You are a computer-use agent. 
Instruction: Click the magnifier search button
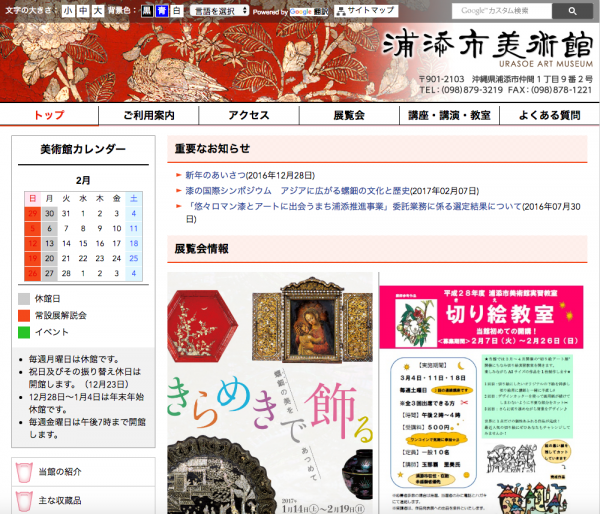572,11
